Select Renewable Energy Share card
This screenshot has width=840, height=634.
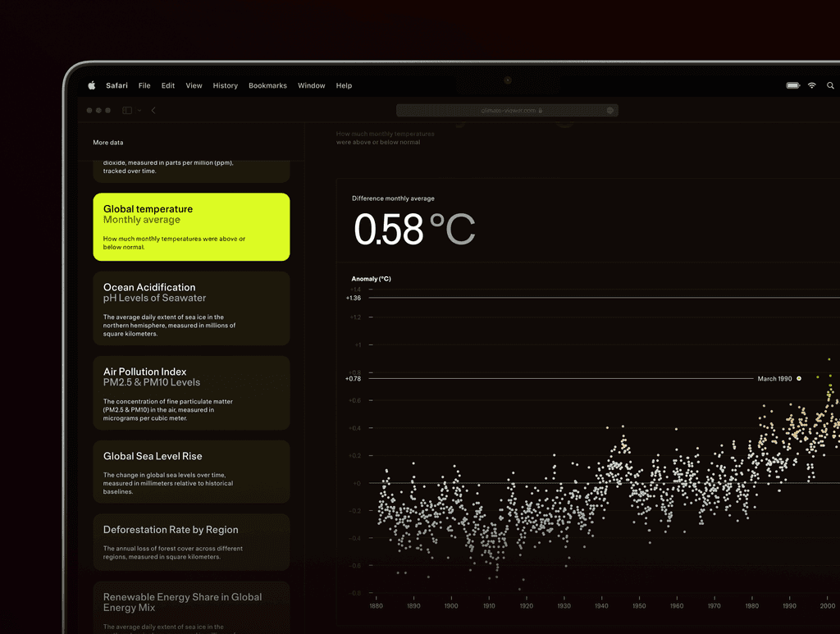click(191, 608)
